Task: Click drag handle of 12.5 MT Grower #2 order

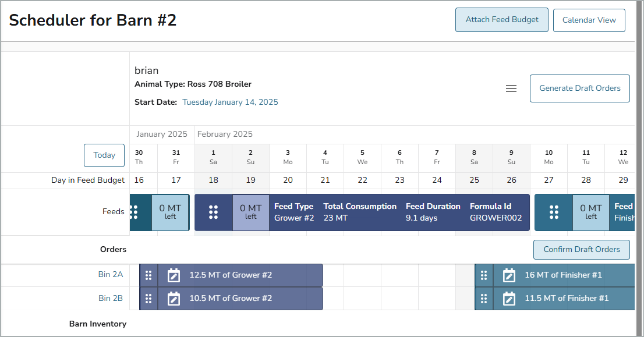Action: [x=148, y=275]
